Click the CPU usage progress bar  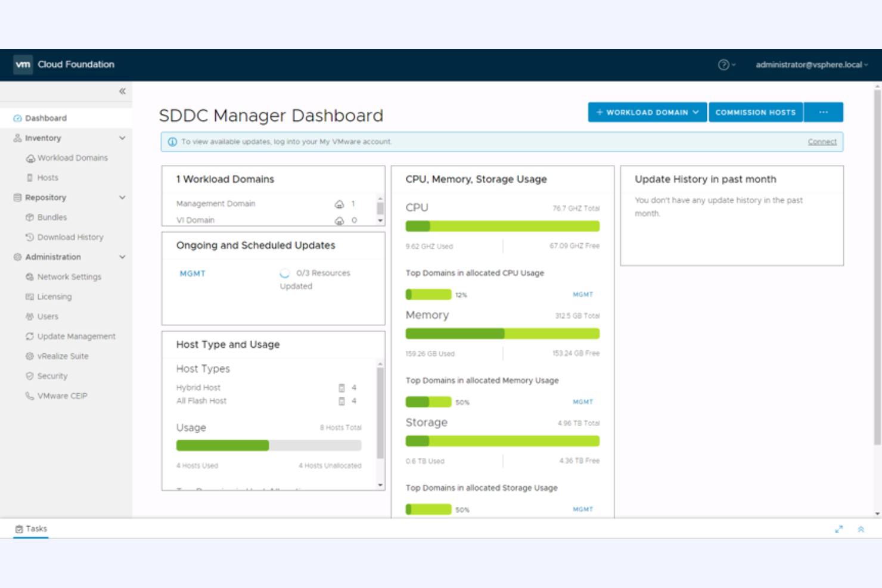(x=502, y=226)
